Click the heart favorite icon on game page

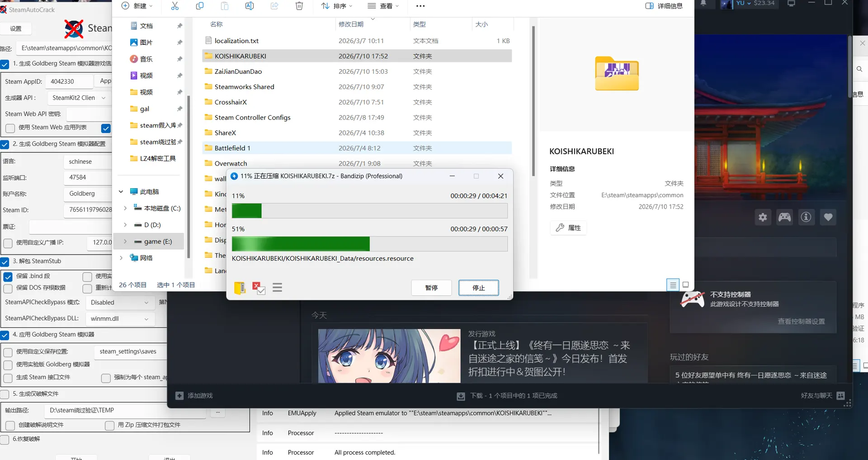point(828,217)
